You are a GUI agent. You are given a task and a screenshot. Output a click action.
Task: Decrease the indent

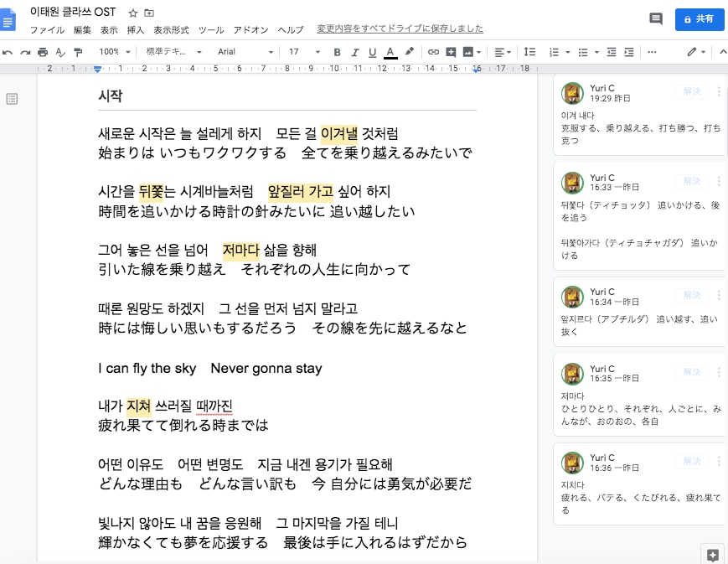(612, 52)
